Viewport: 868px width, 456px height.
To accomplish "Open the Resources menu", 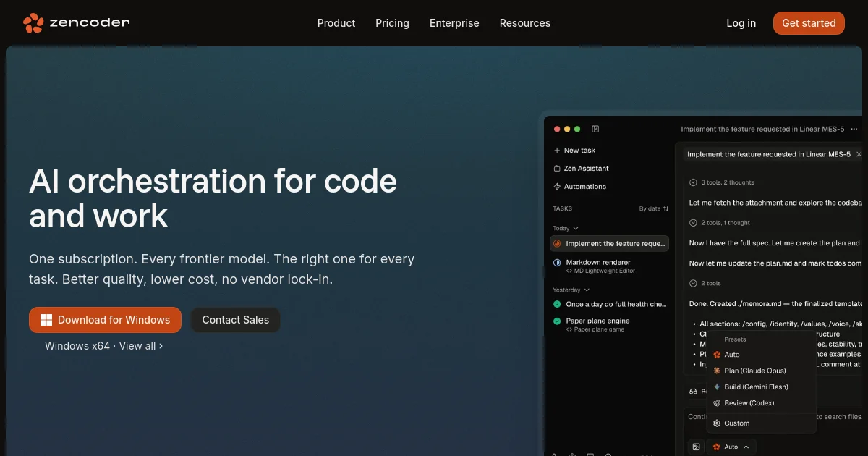I will (525, 23).
